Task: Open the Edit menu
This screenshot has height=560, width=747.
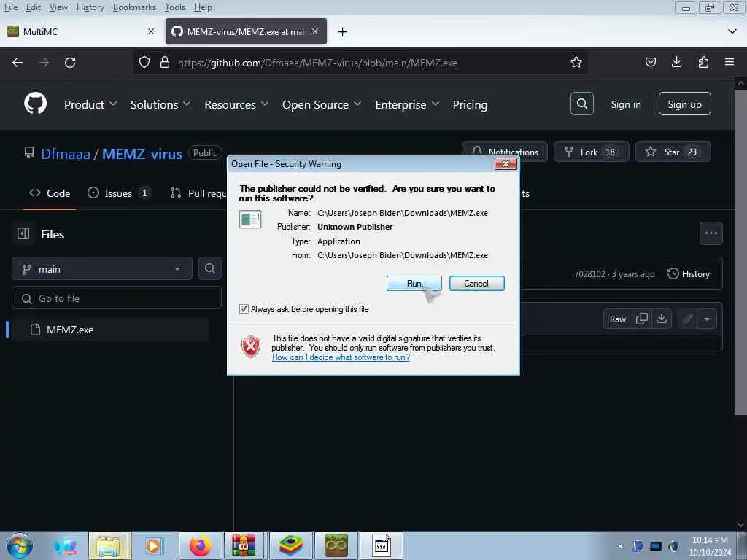Action: tap(33, 7)
